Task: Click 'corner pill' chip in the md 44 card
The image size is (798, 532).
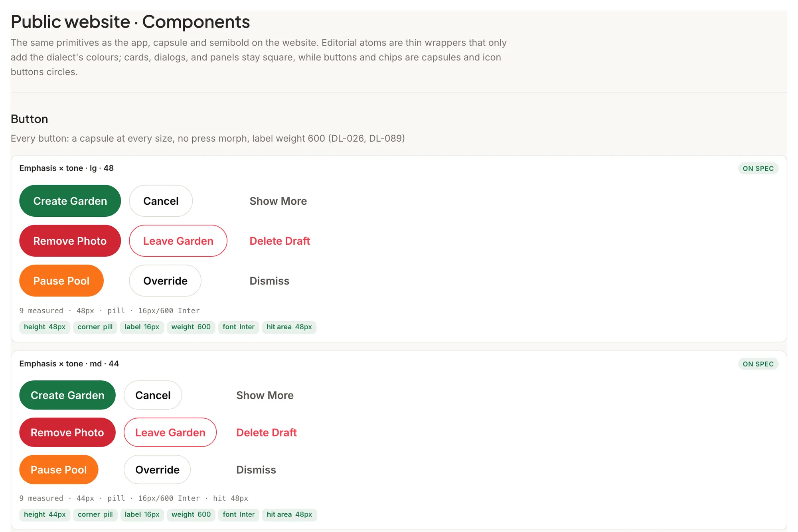Action: point(95,514)
